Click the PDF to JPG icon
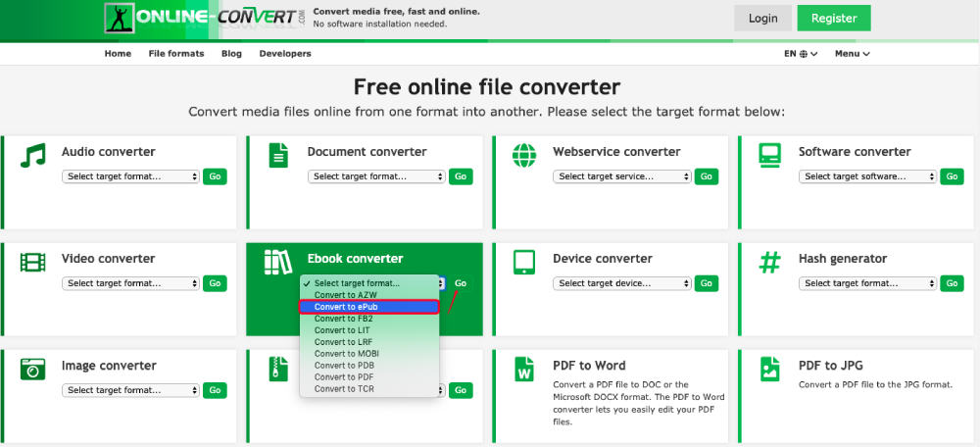 pyautogui.click(x=771, y=370)
